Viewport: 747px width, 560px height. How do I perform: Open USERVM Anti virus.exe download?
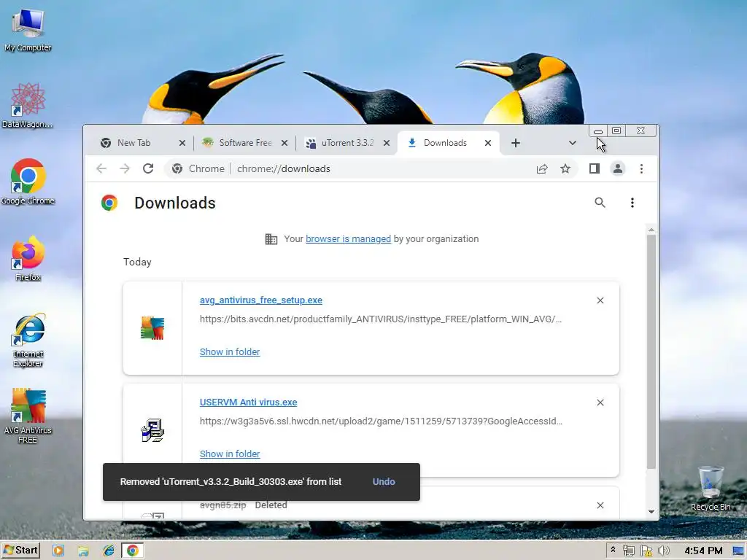point(248,402)
